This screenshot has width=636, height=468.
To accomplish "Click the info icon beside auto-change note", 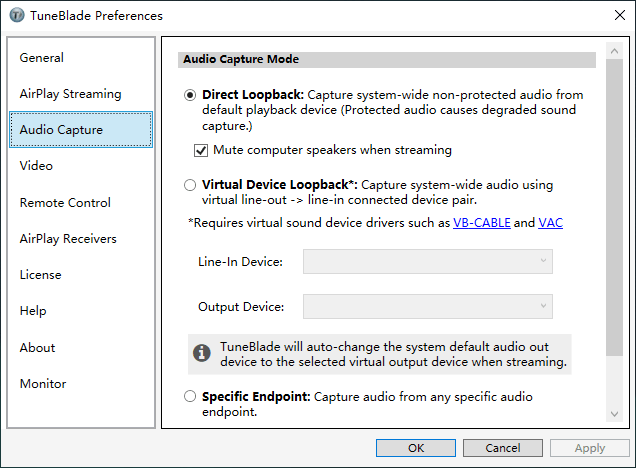I will pos(202,353).
